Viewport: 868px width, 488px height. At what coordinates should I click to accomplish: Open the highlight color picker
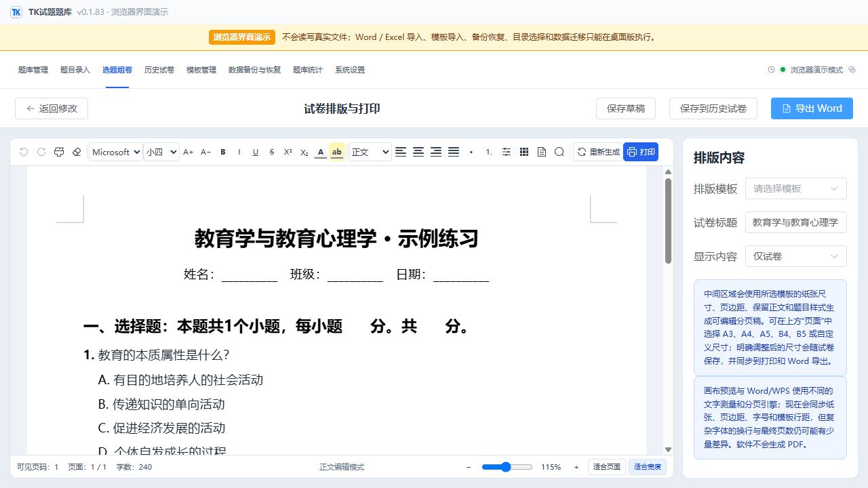tap(337, 152)
